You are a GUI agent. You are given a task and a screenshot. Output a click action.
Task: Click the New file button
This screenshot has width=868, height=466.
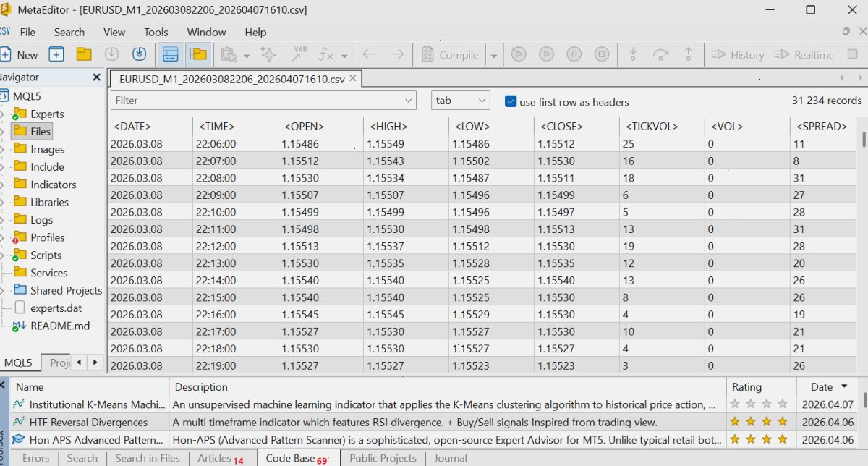(19, 54)
